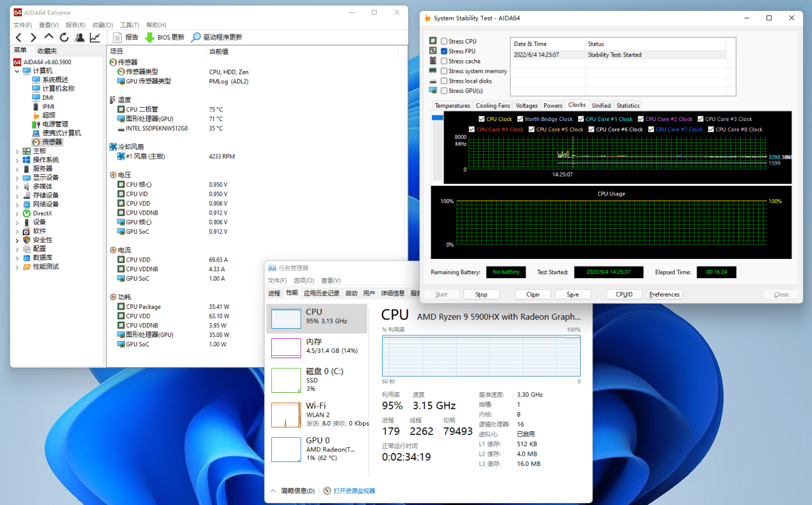Open the graph icon in AIDA64 toolbar
The image size is (812, 505).
pos(95,37)
